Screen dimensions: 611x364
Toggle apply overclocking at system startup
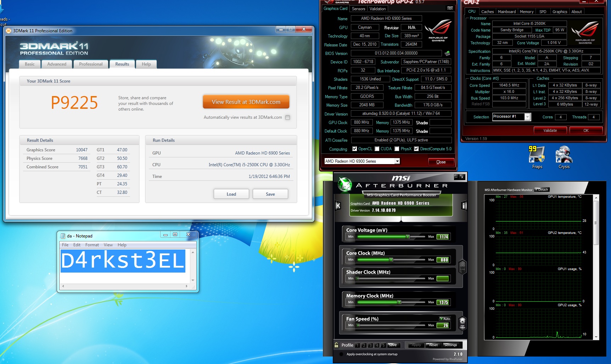(341, 354)
